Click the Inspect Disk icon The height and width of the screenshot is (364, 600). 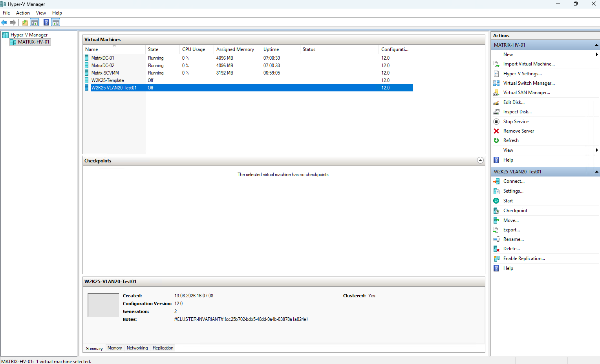[496, 112]
